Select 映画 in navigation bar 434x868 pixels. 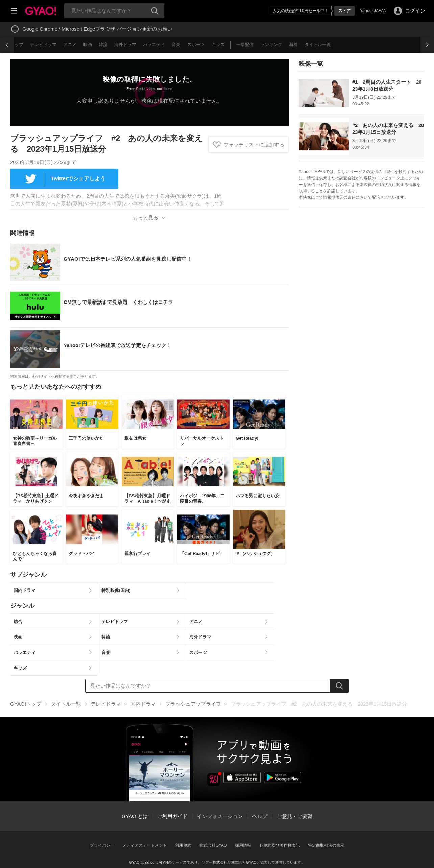88,45
